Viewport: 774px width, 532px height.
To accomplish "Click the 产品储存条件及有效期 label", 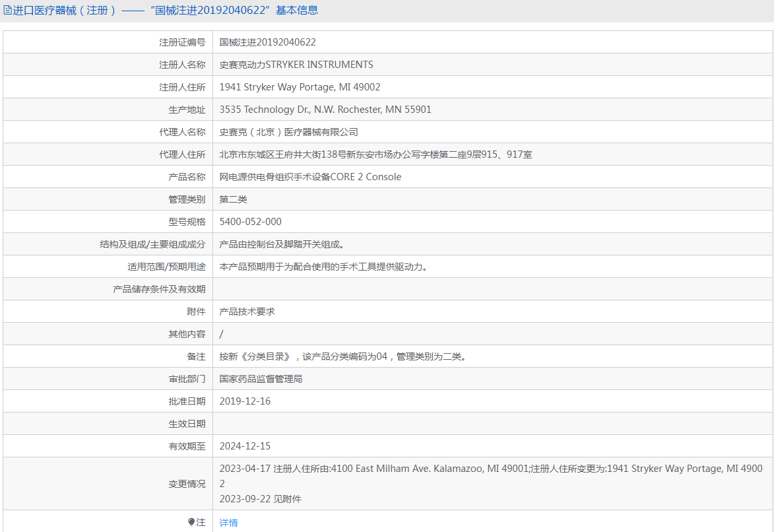I will pyautogui.click(x=159, y=289).
